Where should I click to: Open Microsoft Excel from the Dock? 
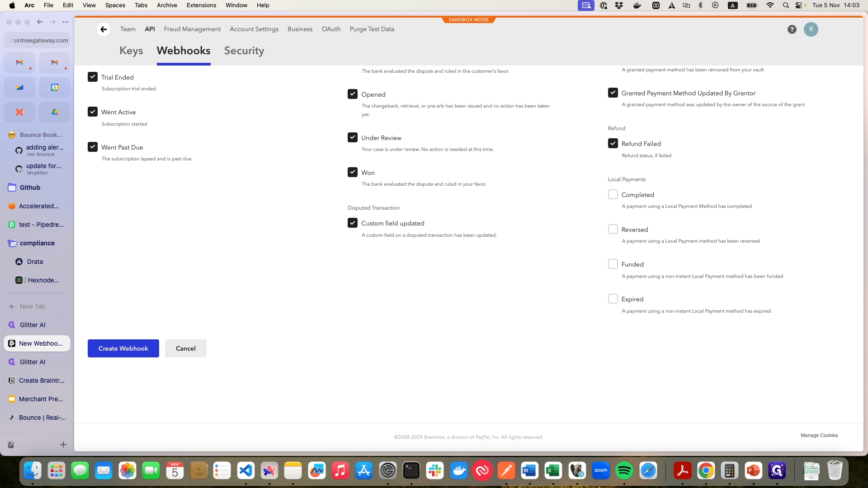(553, 471)
